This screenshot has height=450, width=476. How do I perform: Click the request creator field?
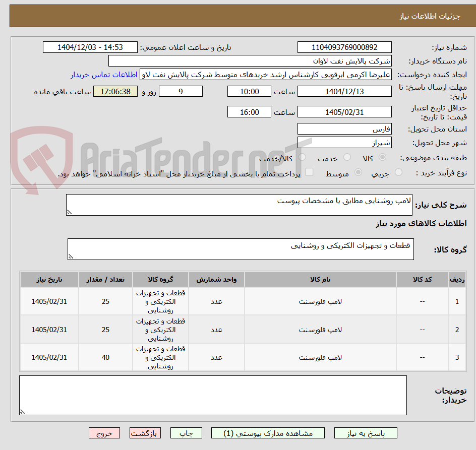[266, 75]
